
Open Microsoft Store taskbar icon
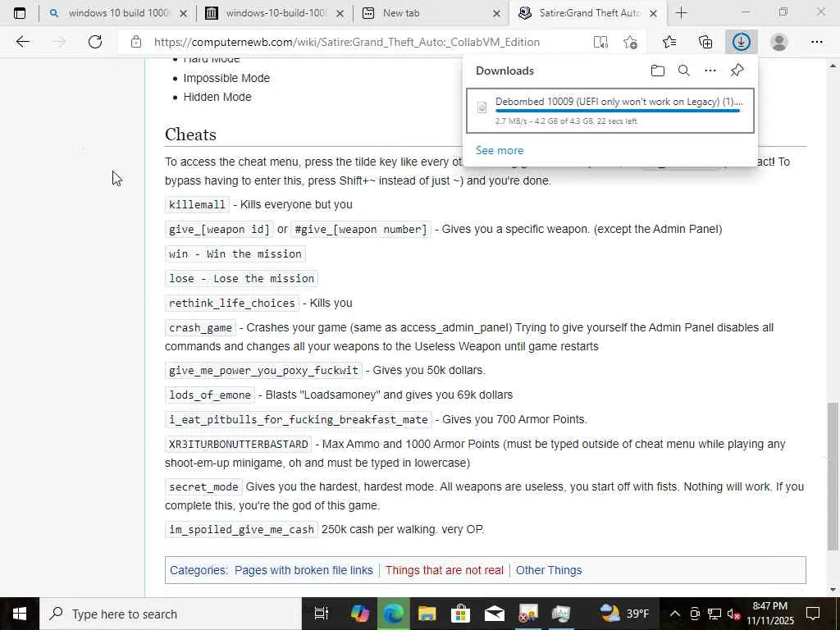coord(460,614)
